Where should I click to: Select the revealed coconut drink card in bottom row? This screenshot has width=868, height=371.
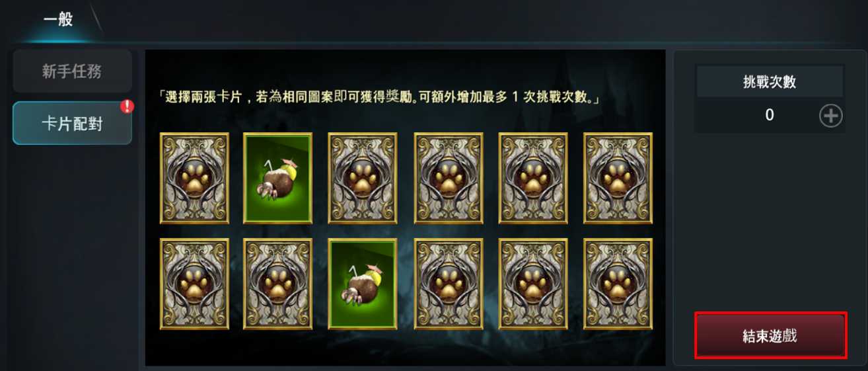(363, 284)
